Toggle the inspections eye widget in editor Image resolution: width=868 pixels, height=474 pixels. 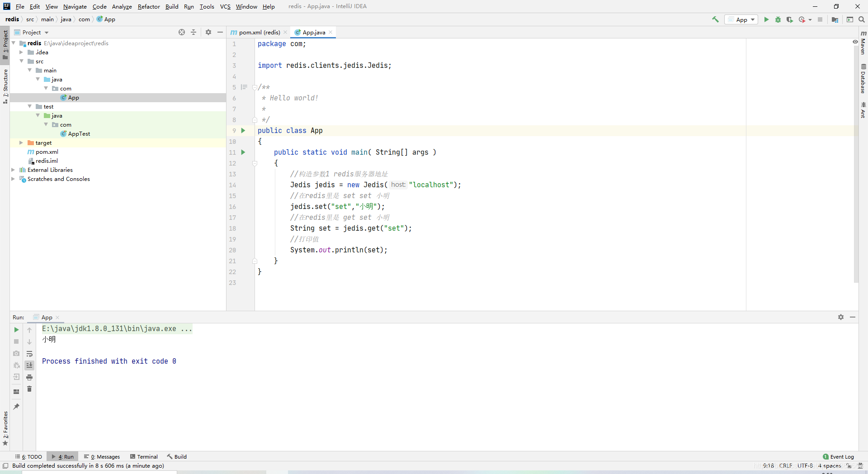coord(855,42)
